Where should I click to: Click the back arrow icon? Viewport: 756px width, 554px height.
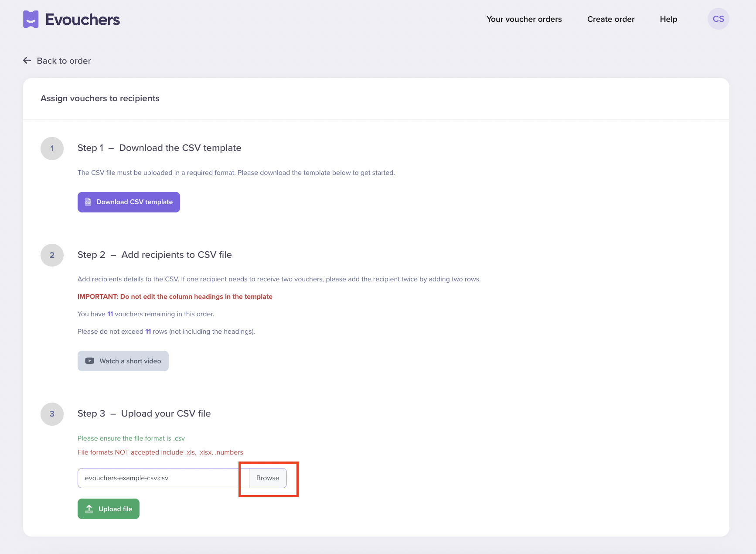pos(27,61)
